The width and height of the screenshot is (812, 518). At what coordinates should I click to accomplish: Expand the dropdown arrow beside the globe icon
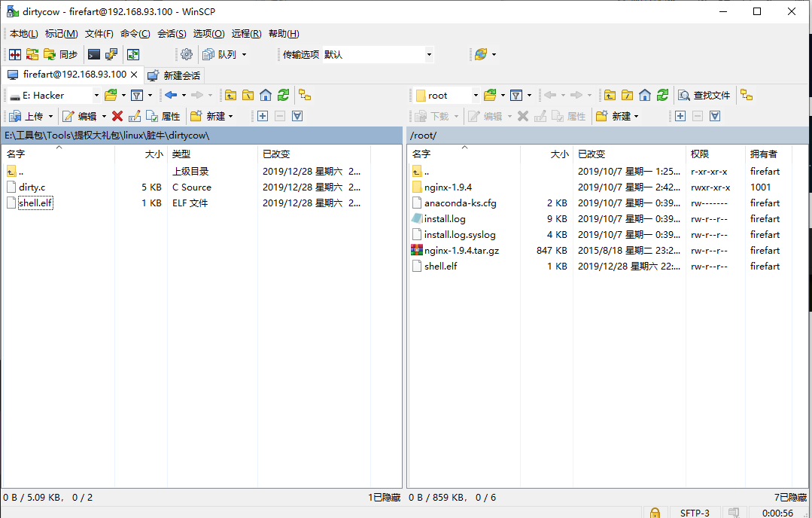[494, 54]
